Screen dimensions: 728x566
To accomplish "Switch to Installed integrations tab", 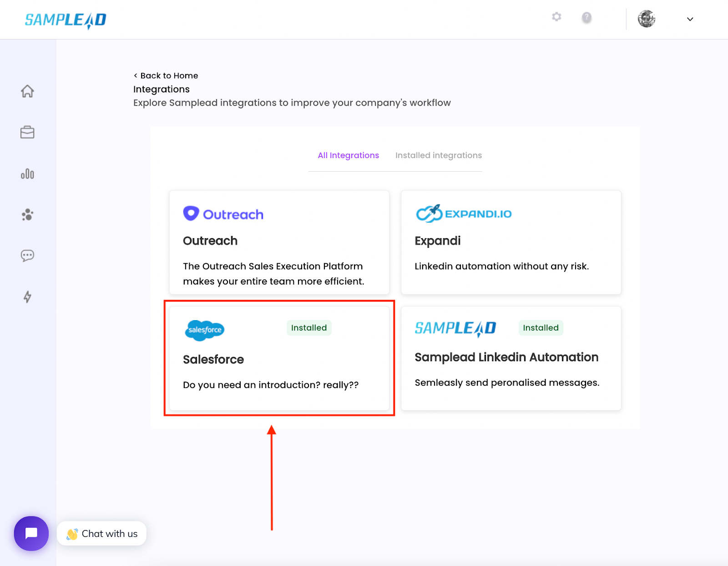I will click(438, 155).
